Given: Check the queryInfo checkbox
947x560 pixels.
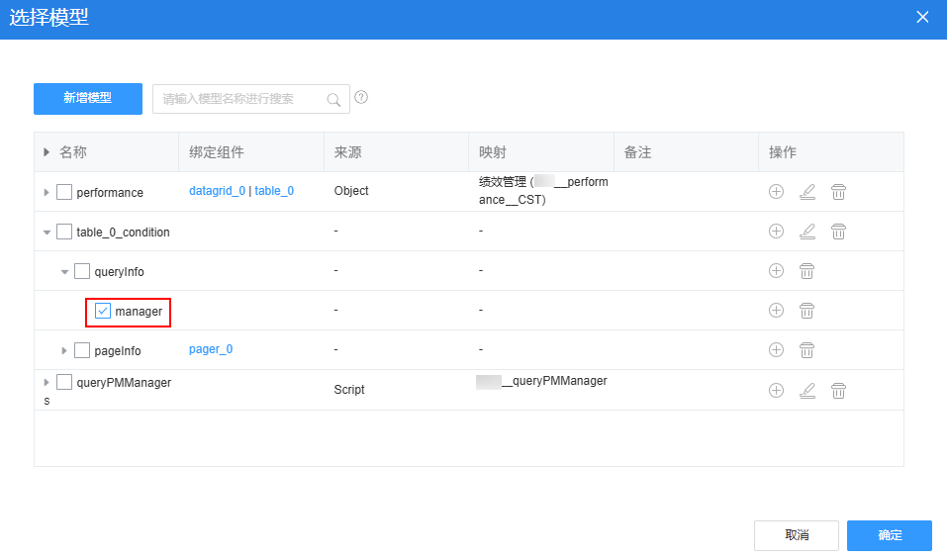Looking at the screenshot, I should [x=82, y=271].
